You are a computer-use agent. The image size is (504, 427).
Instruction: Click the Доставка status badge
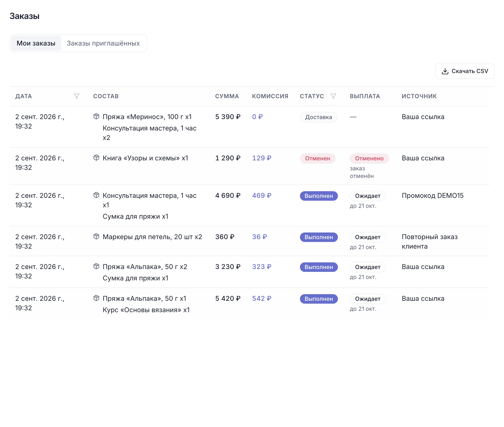[x=319, y=117]
